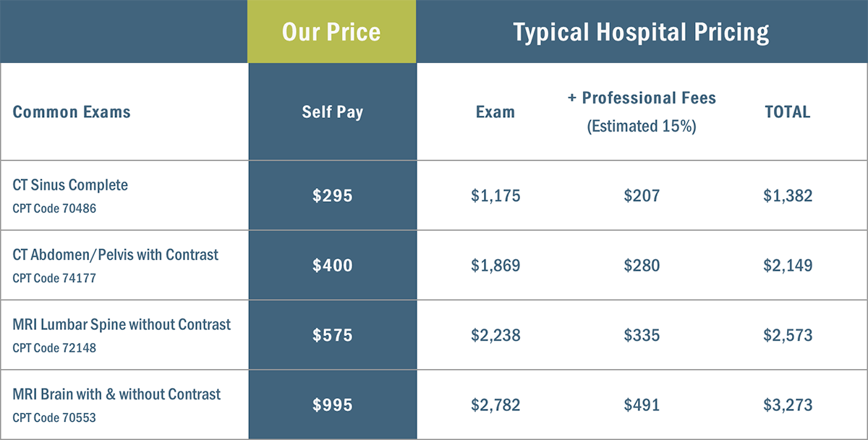This screenshot has width=868, height=440.
Task: Click 'CPT Code 70553' text
Action: click(x=54, y=418)
